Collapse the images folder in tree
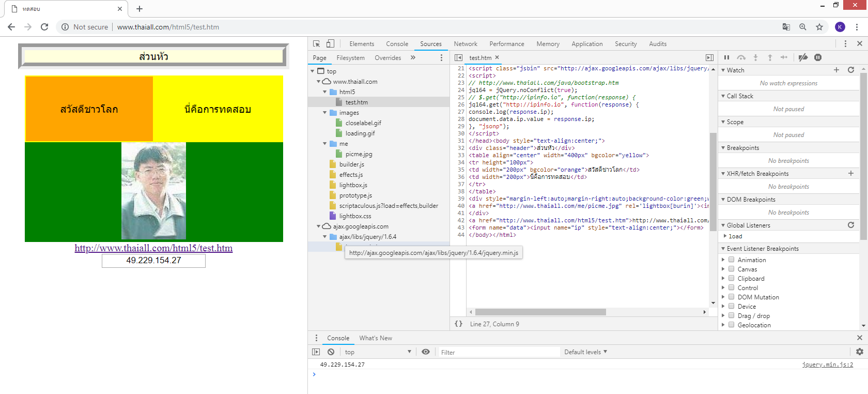Screen dimensions: 868x394 tap(325, 113)
